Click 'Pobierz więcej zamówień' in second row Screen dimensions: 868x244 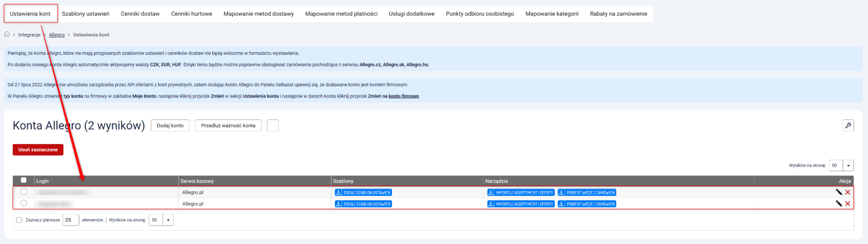[x=587, y=204]
